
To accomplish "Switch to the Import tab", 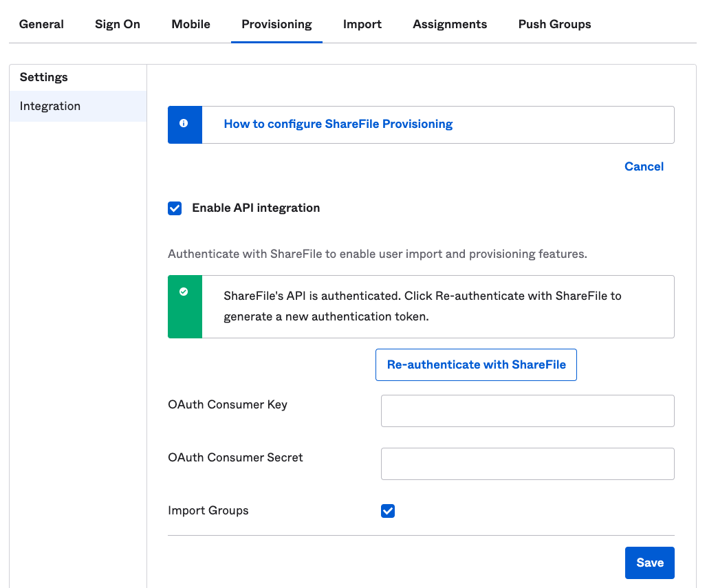I will (x=362, y=24).
